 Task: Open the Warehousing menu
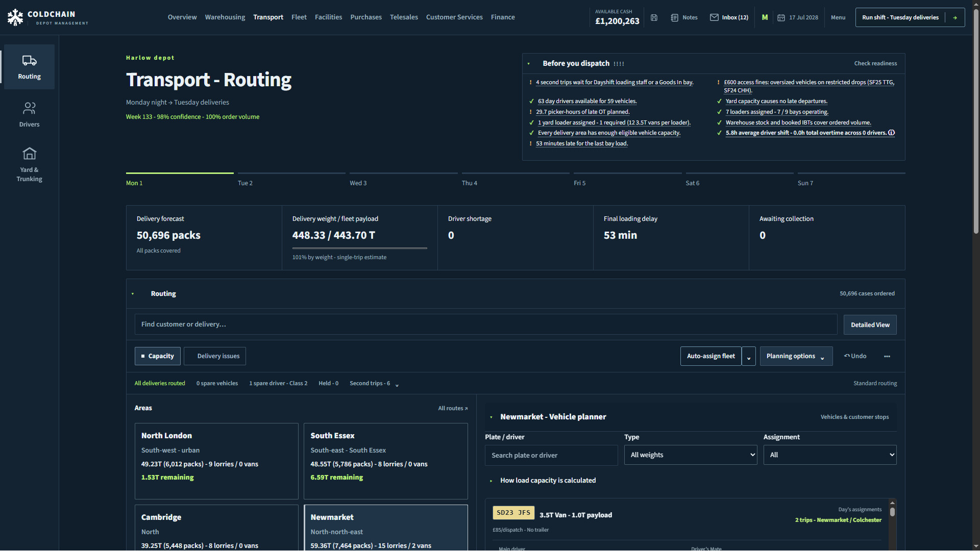pyautogui.click(x=225, y=17)
